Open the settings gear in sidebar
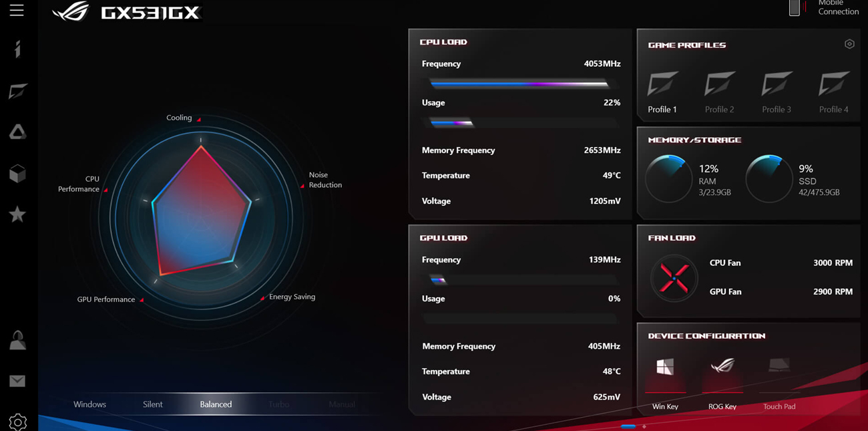Viewport: 868px width, 431px height. tap(18, 422)
